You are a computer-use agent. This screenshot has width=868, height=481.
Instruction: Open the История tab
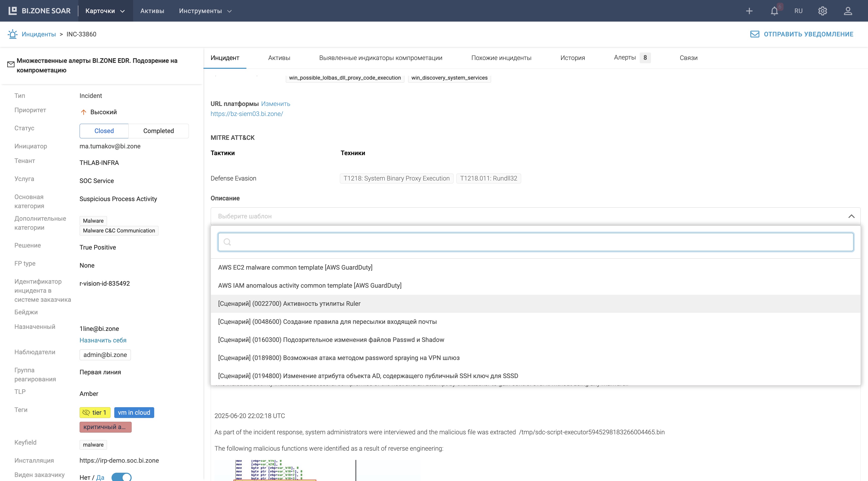572,58
